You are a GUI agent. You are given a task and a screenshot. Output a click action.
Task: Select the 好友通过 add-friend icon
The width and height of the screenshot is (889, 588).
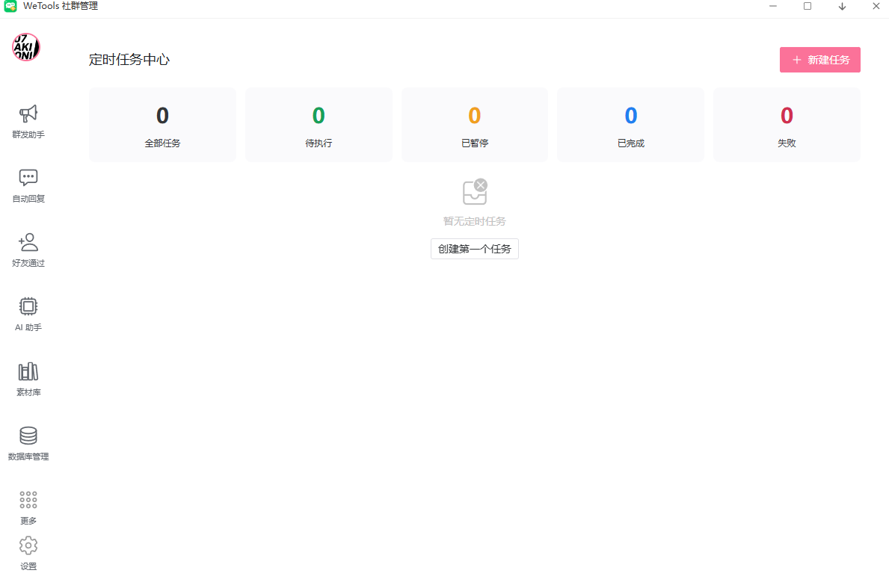(28, 243)
